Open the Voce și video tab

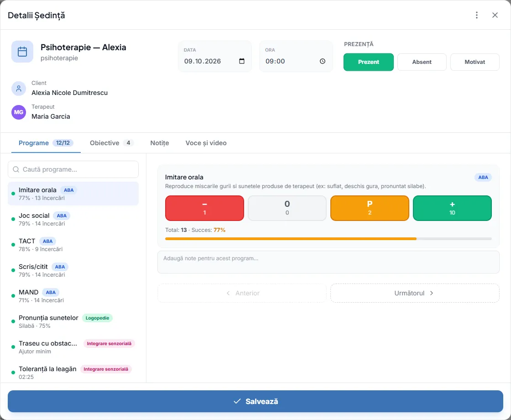click(206, 143)
